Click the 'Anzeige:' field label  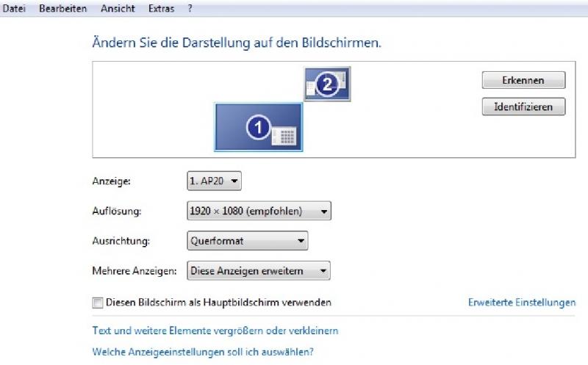coord(111,181)
